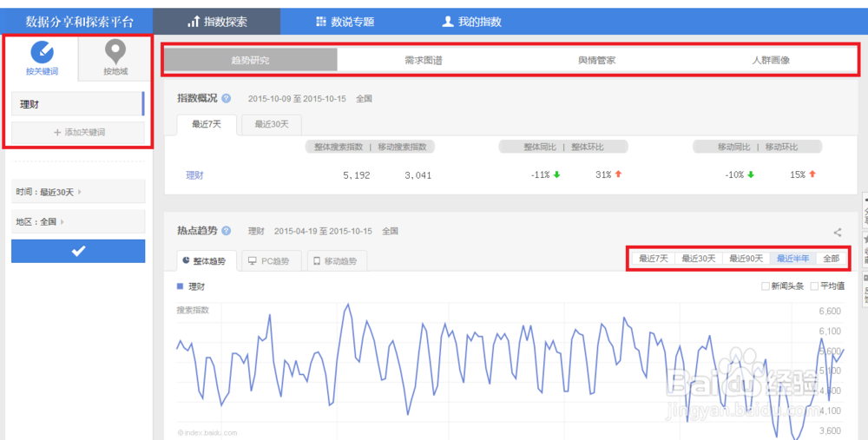Click help icon next to 指数概况
Screen dimensions: 868x440
click(226, 99)
